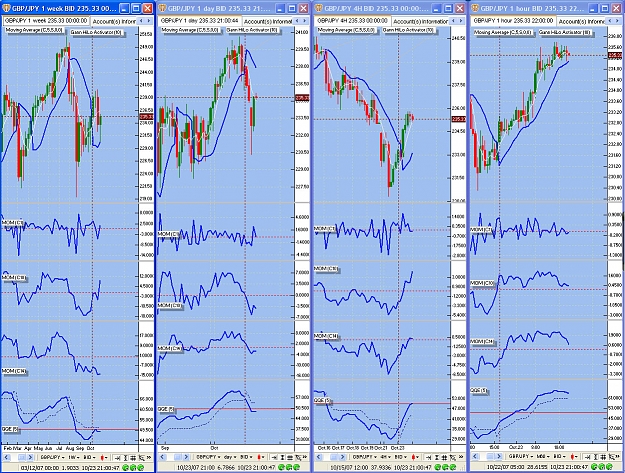This screenshot has width=625, height=473.
Task: Click app icon in 1 hour window title bar
Action: coord(475,8)
